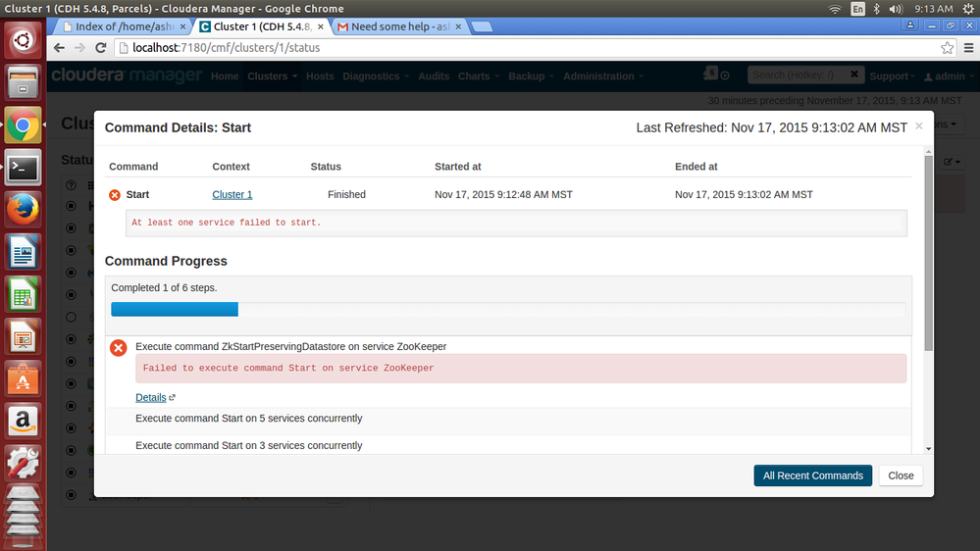Click the clock 9:13 AM indicator
Screen dimensions: 980x551
point(933,9)
